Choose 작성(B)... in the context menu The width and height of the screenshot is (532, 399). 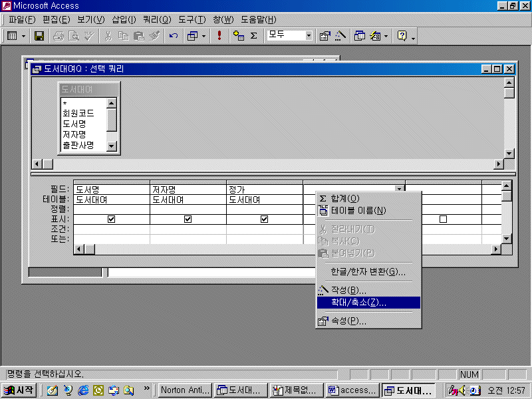pos(368,290)
